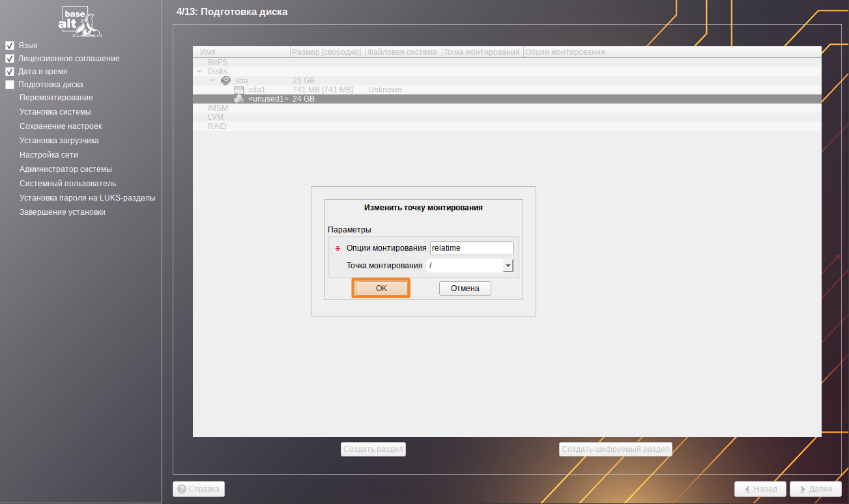Click the Создать раздел button
The image size is (849, 504).
click(373, 449)
